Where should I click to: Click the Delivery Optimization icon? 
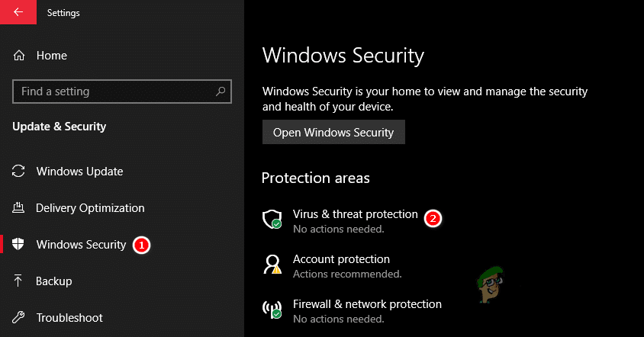pos(20,208)
